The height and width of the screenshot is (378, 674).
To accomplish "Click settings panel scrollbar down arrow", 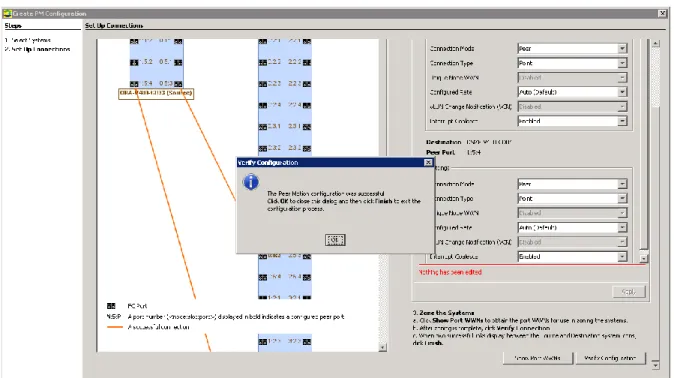I will pyautogui.click(x=643, y=258).
